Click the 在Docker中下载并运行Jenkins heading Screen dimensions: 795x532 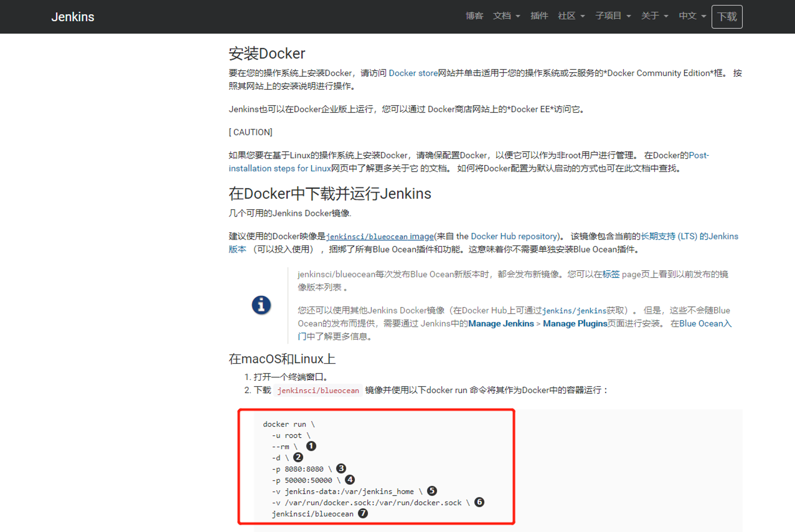click(330, 194)
